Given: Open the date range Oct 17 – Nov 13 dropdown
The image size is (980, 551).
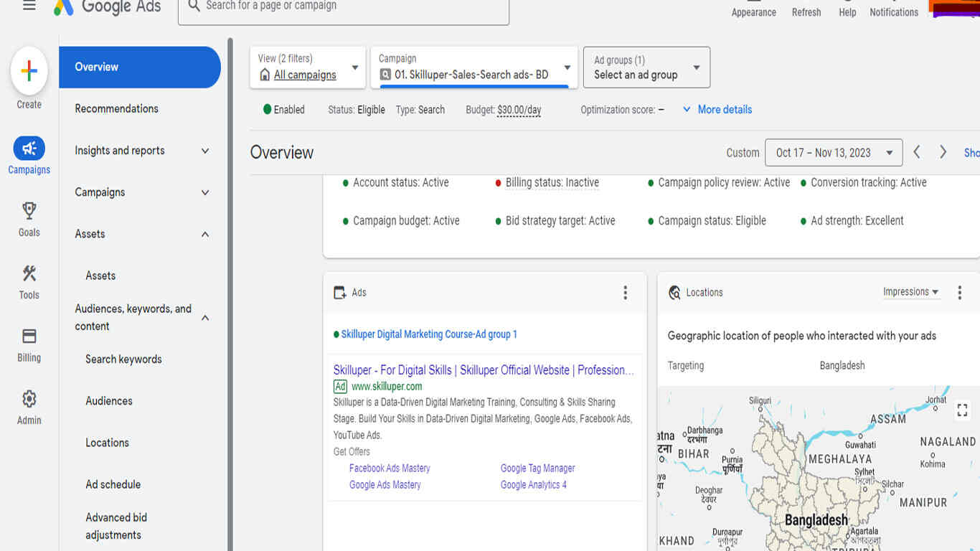Looking at the screenshot, I should click(834, 153).
